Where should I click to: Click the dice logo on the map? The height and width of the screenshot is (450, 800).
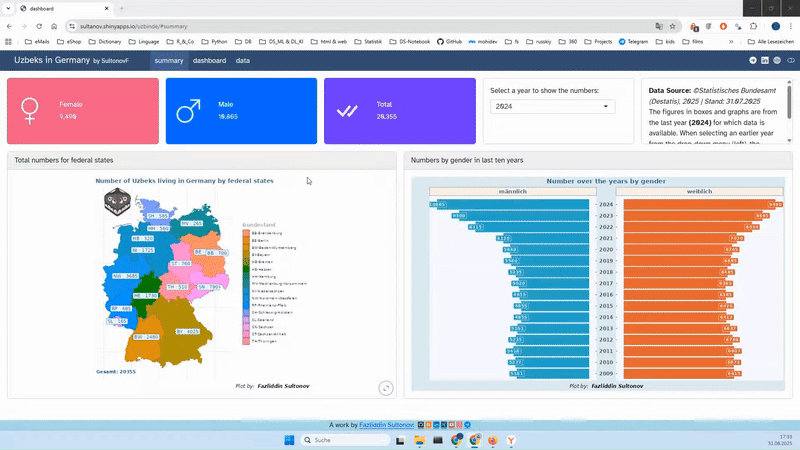coord(118,201)
